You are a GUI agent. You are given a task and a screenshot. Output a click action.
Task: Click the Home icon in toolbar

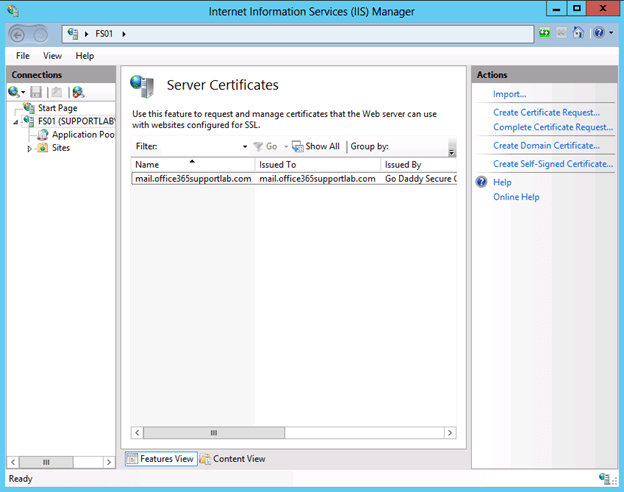pos(578,33)
